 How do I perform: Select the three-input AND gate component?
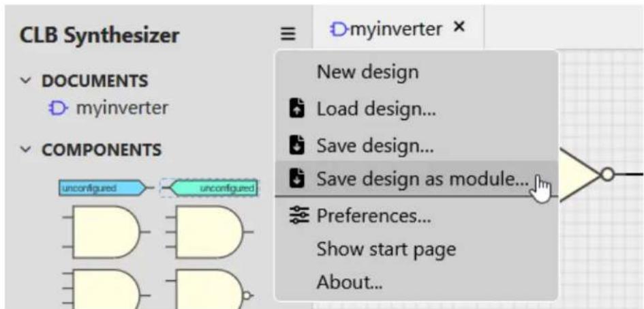tap(209, 232)
